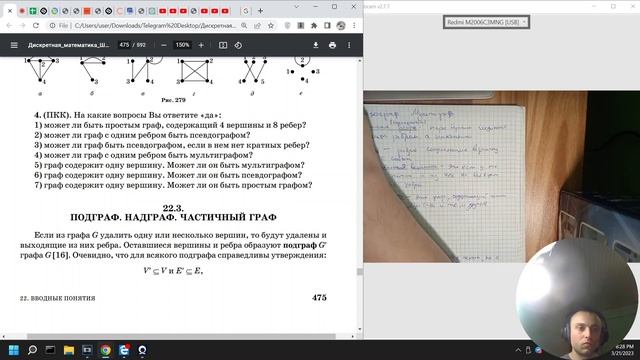640x360 pixels.
Task: Print the PDF document
Action: (x=332, y=45)
